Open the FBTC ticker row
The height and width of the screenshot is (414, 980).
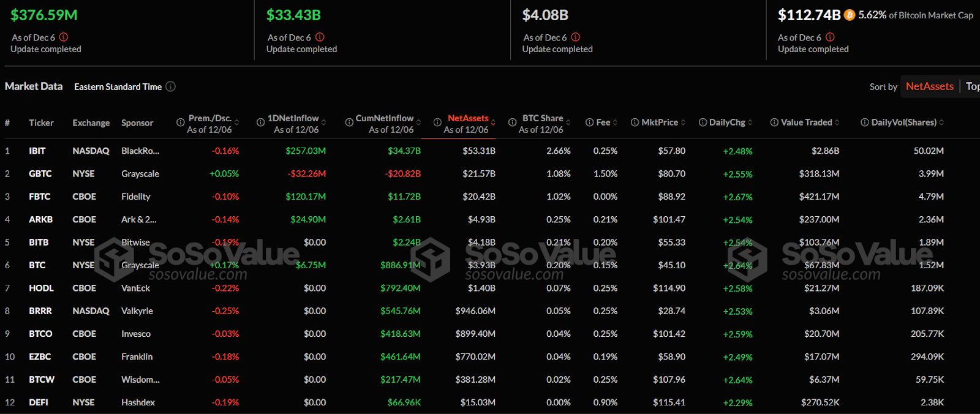(x=490, y=197)
